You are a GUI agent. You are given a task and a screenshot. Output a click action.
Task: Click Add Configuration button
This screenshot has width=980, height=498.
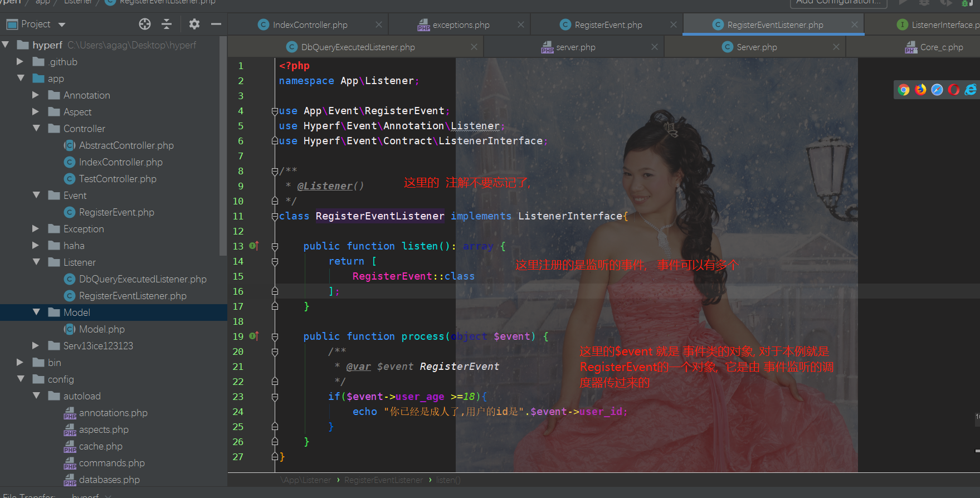(838, 3)
